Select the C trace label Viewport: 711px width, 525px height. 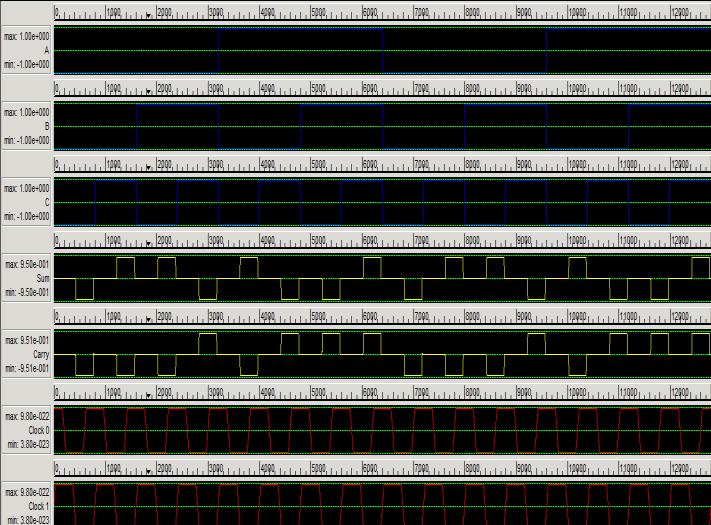(x=46, y=202)
